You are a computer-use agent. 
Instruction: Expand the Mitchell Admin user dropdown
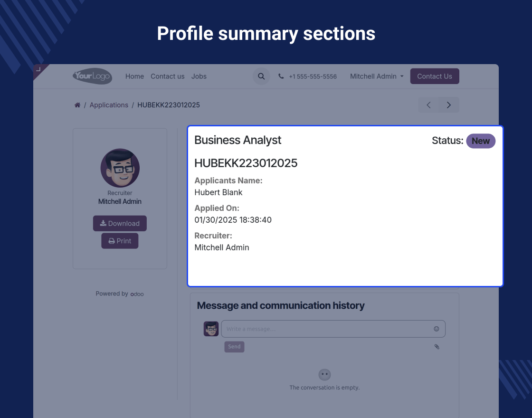tap(377, 76)
